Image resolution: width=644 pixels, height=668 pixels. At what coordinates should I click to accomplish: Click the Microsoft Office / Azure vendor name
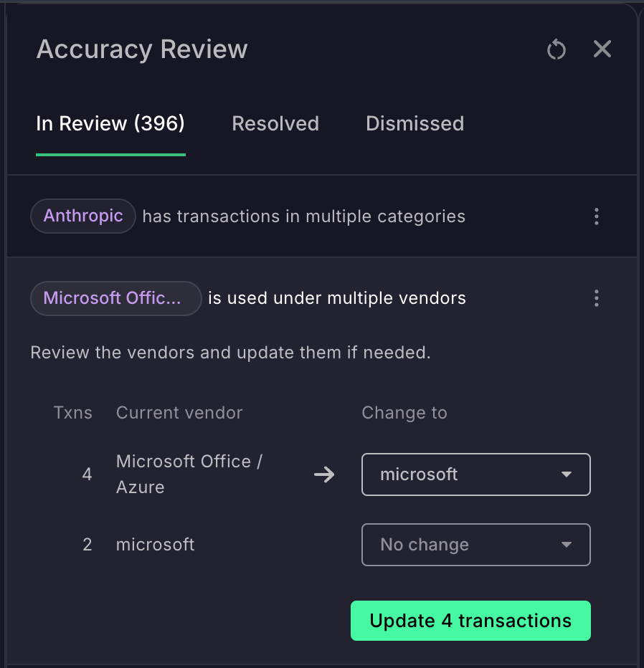[x=189, y=474]
